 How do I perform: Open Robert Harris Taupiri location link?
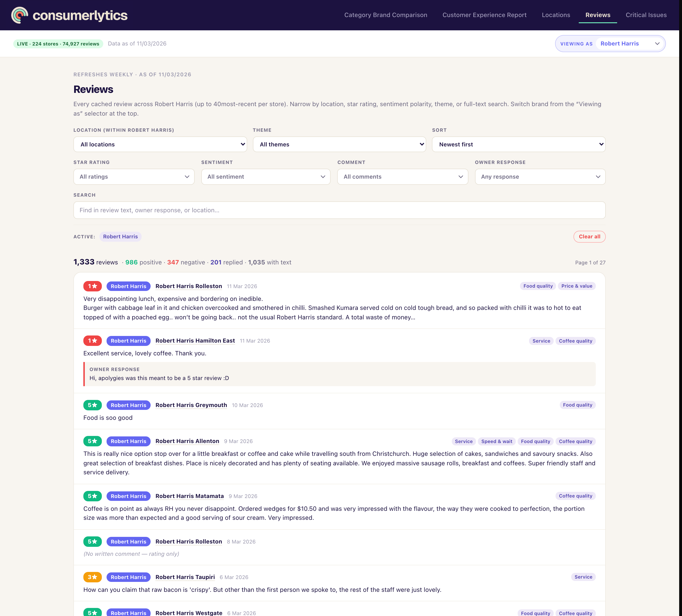(x=185, y=577)
